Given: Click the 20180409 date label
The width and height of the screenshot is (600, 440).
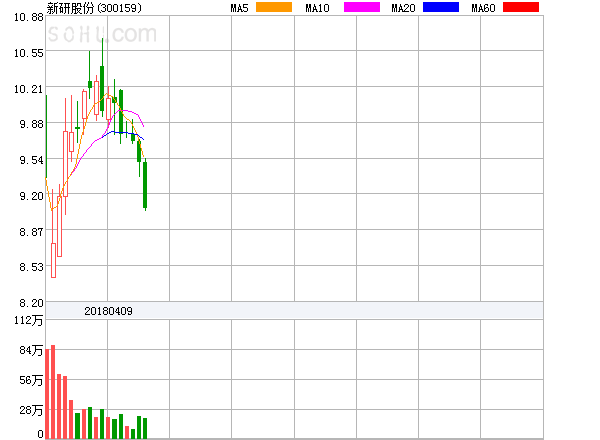Looking at the screenshot, I should click(108, 311).
